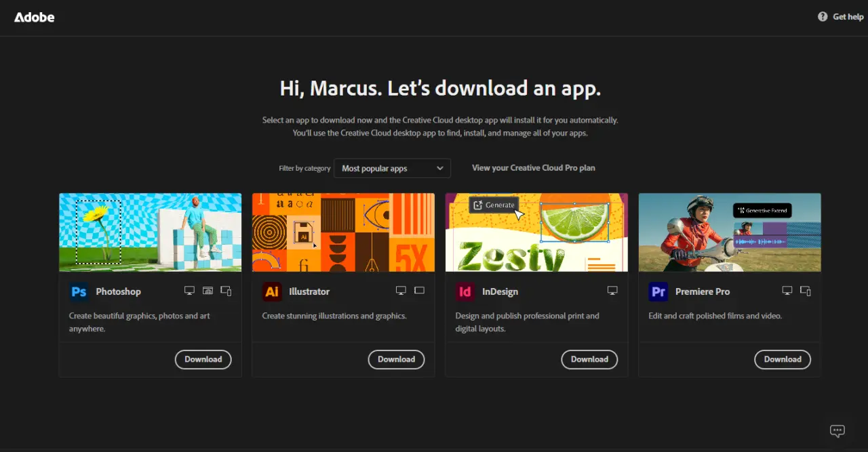
Task: Click Illustrator's desktop platform icon
Action: pyautogui.click(x=401, y=291)
